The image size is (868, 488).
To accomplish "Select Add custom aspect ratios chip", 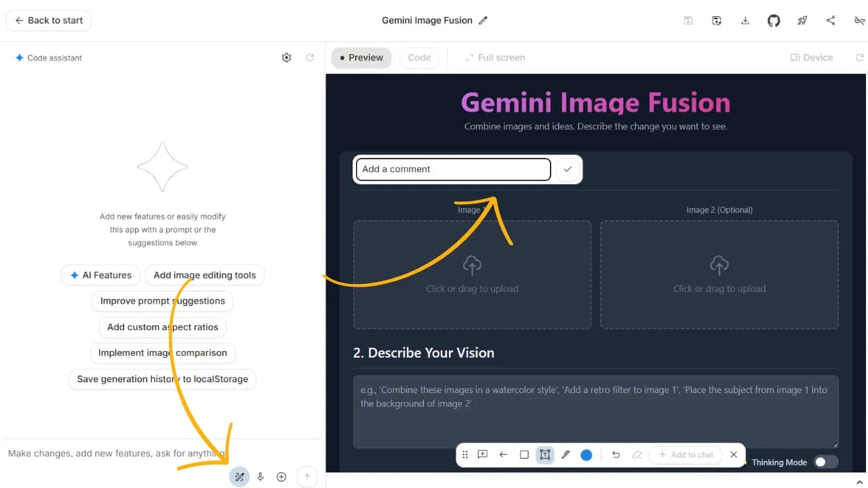I will point(163,327).
